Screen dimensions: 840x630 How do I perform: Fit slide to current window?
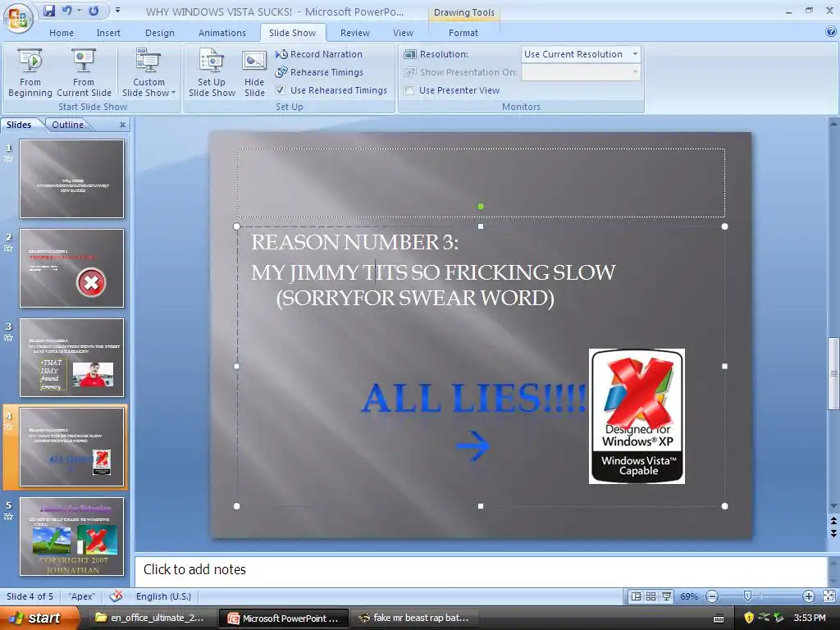[829, 596]
